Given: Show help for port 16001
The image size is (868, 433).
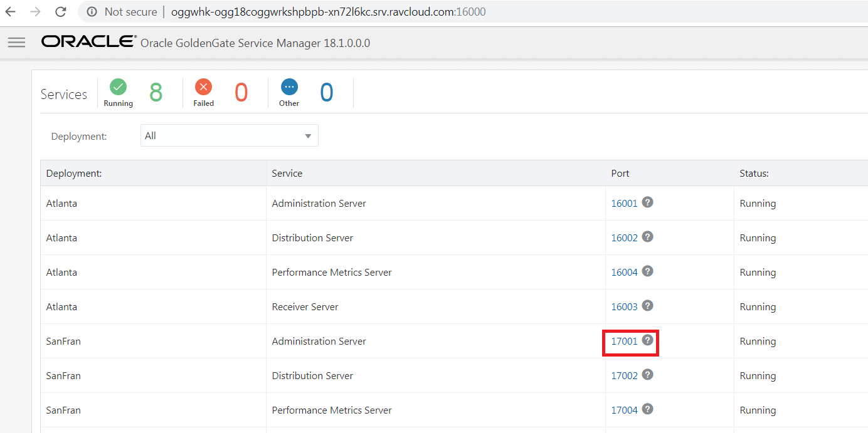Looking at the screenshot, I should pos(648,202).
